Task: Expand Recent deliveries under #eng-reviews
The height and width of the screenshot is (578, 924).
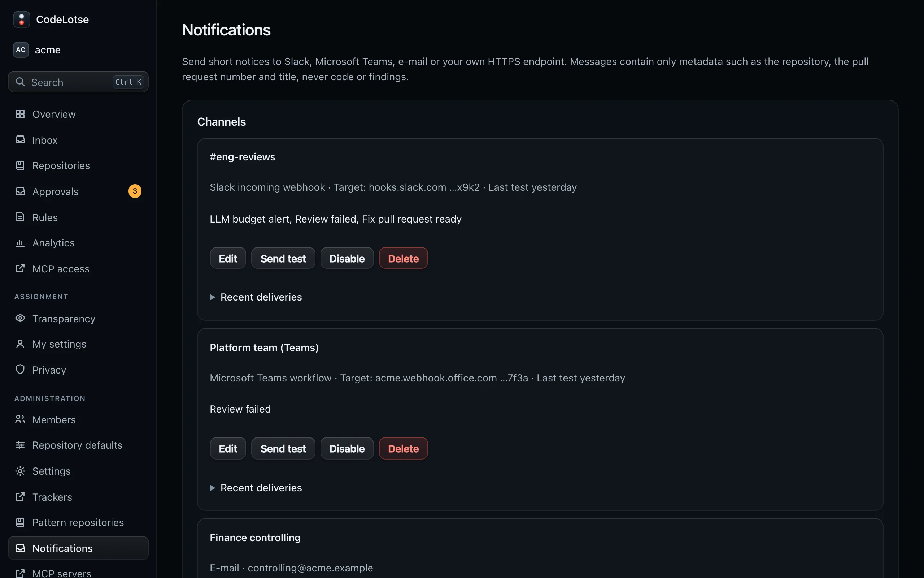Action: [x=256, y=297]
